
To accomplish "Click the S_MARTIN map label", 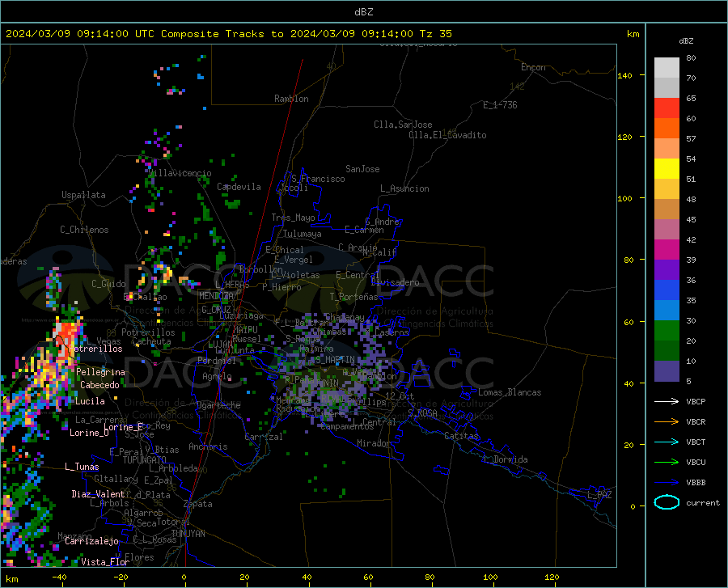I will tap(335, 360).
